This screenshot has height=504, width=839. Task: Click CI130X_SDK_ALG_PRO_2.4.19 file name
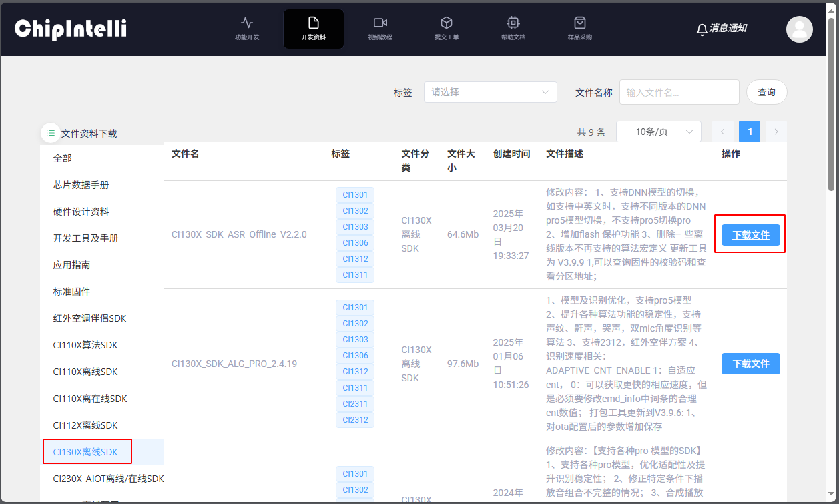pyautogui.click(x=234, y=364)
